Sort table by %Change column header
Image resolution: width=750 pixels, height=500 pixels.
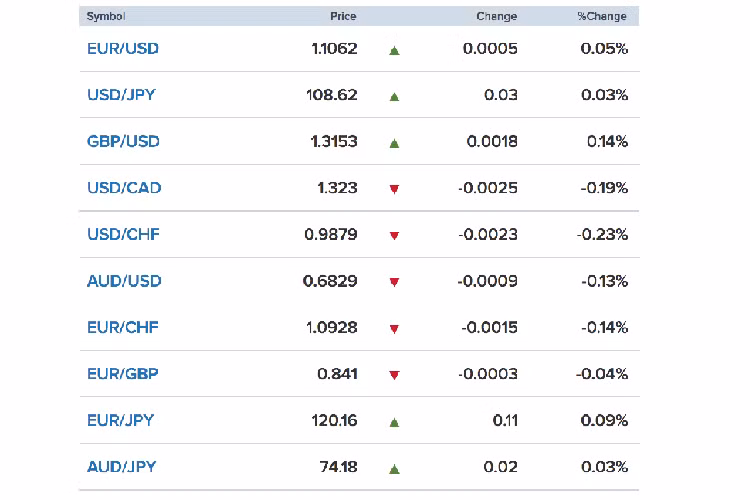coord(601,16)
